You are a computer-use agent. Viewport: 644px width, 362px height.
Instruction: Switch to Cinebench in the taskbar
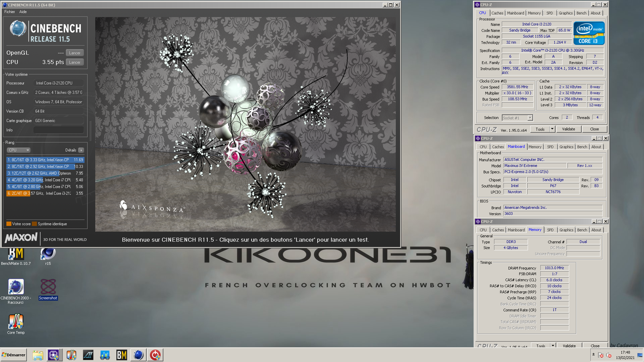138,355
